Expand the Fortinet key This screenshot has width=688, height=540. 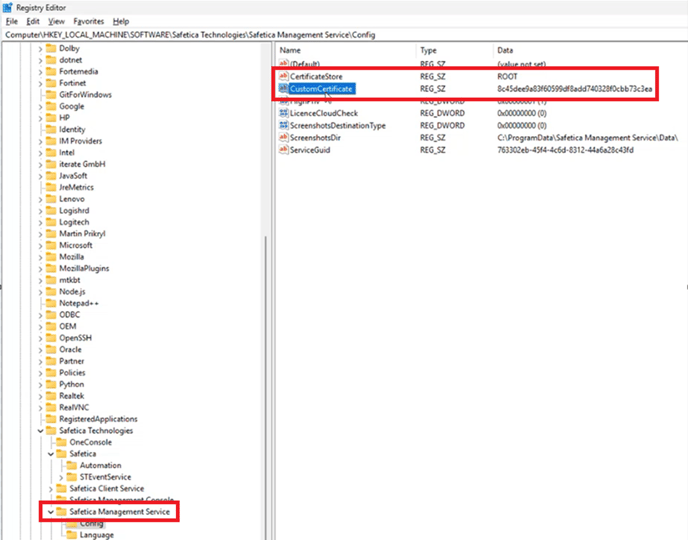tap(40, 83)
